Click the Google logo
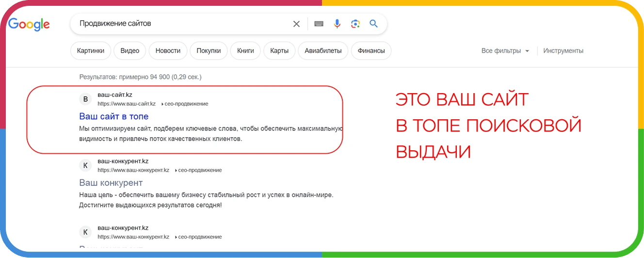Image resolution: width=644 pixels, height=258 pixels. point(29,24)
